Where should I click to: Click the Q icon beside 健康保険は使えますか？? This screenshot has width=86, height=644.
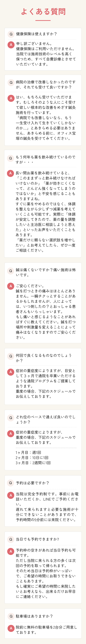pos(11,34)
